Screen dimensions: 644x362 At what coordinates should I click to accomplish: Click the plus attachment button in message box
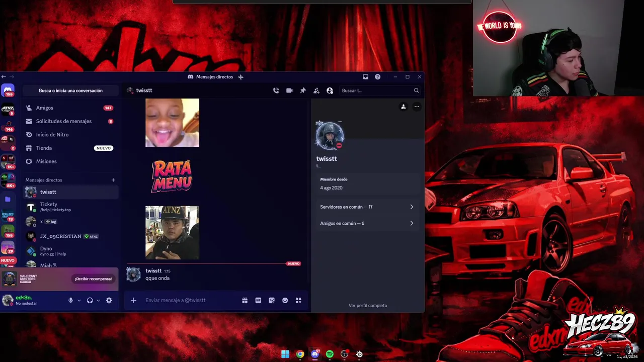[x=133, y=300]
